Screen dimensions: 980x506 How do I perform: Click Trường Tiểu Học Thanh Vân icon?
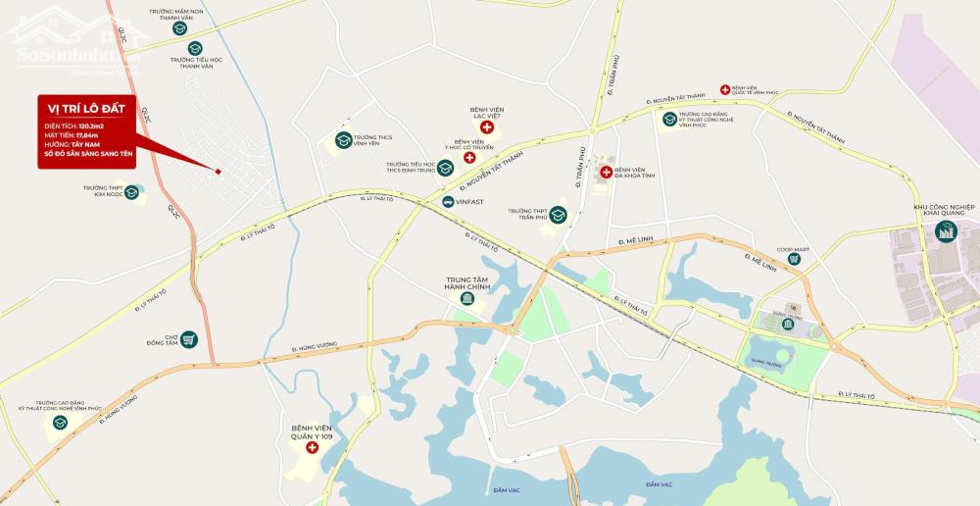(195, 48)
